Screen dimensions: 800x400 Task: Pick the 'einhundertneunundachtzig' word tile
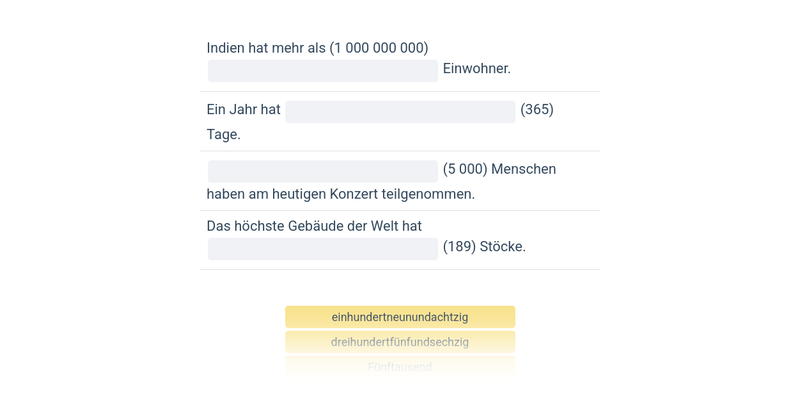[400, 317]
